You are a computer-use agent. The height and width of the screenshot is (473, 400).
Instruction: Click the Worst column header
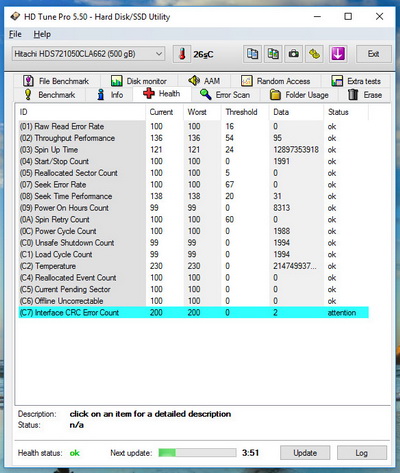pyautogui.click(x=202, y=112)
